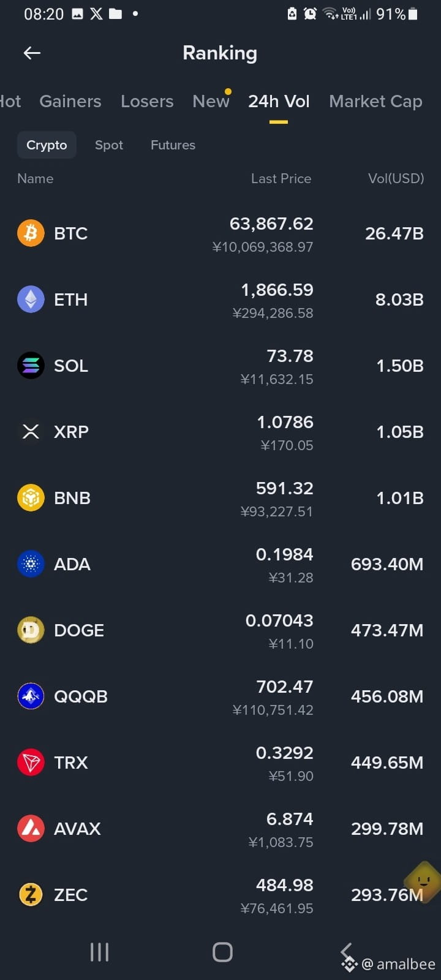
Task: Open the Market Cap tab
Action: [x=375, y=101]
